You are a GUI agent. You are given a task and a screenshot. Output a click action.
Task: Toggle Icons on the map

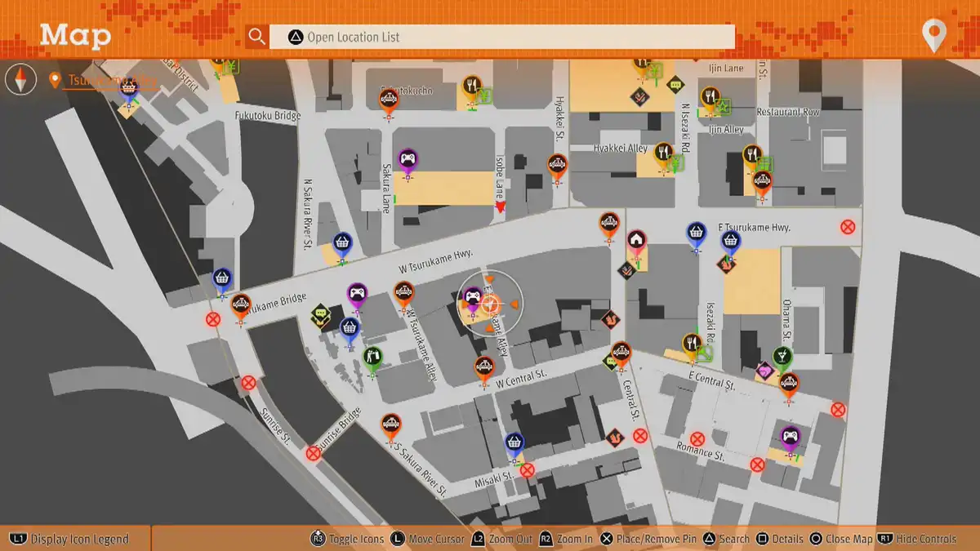tap(347, 539)
